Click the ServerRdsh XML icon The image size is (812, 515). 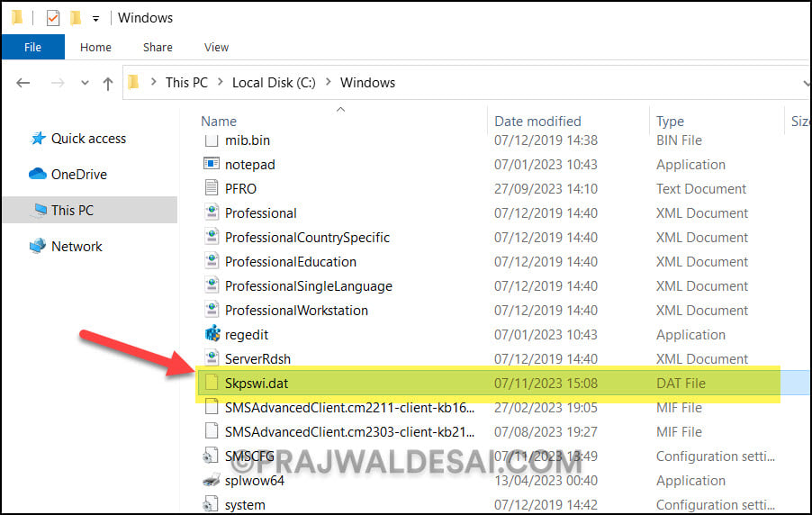(x=212, y=357)
